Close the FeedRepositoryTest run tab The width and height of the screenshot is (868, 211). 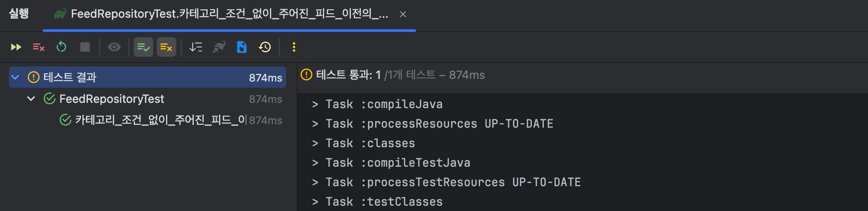403,14
